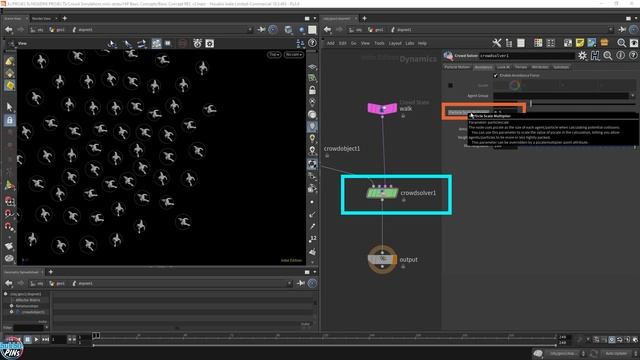Click the crowdobject1 node label

[x=342, y=149]
